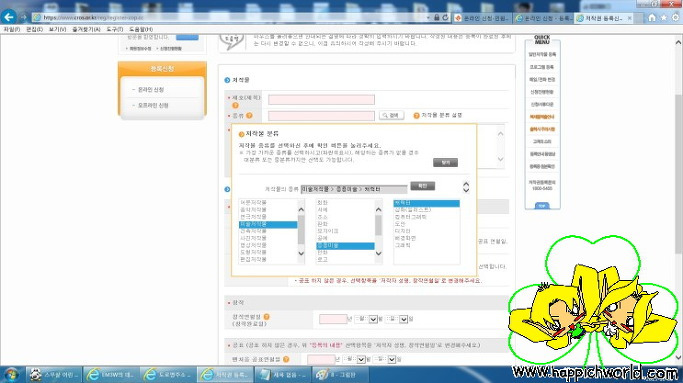Click the up arrow of middle category list scrollbar
This screenshot has width=683, height=383.
click(379, 210)
